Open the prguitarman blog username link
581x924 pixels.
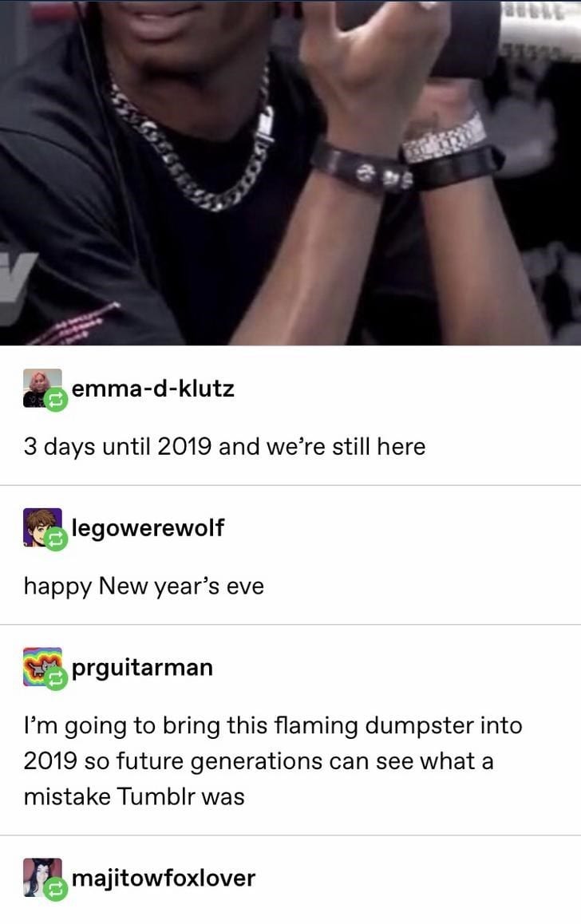click(142, 668)
